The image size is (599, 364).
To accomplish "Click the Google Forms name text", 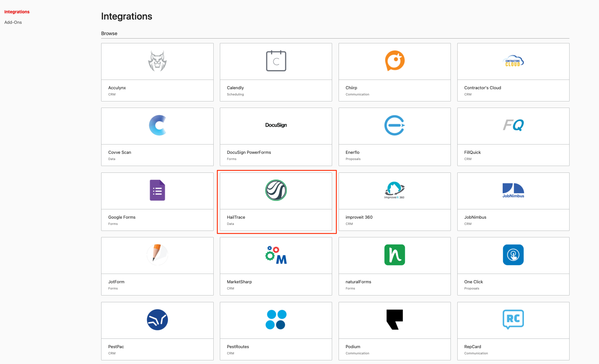I will coord(122,217).
